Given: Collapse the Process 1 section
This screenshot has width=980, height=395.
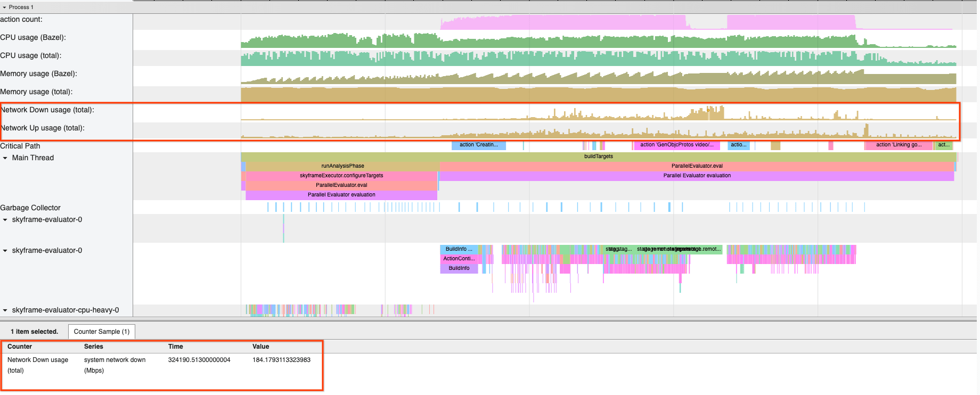Looking at the screenshot, I should pyautogui.click(x=5, y=7).
